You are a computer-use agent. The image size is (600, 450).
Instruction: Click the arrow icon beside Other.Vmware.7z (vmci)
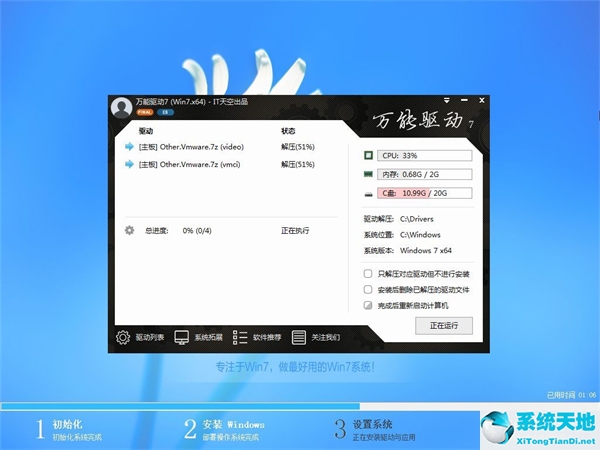tap(129, 164)
